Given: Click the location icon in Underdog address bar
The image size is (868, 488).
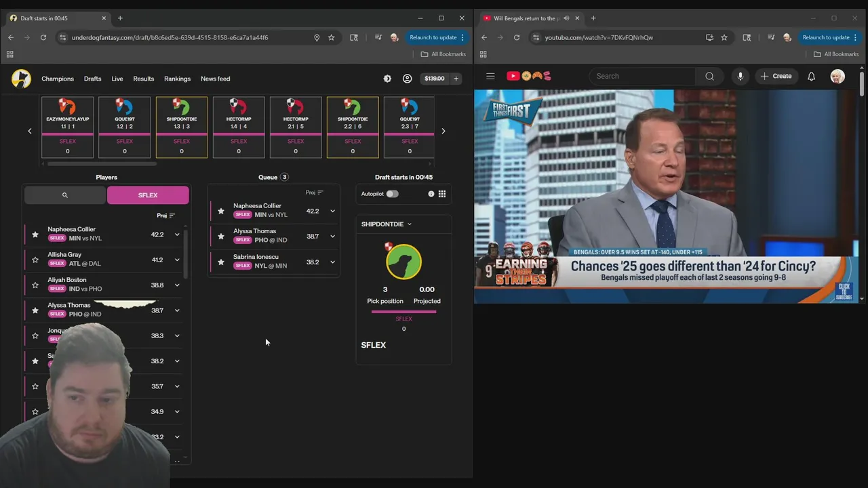Looking at the screenshot, I should (x=316, y=37).
